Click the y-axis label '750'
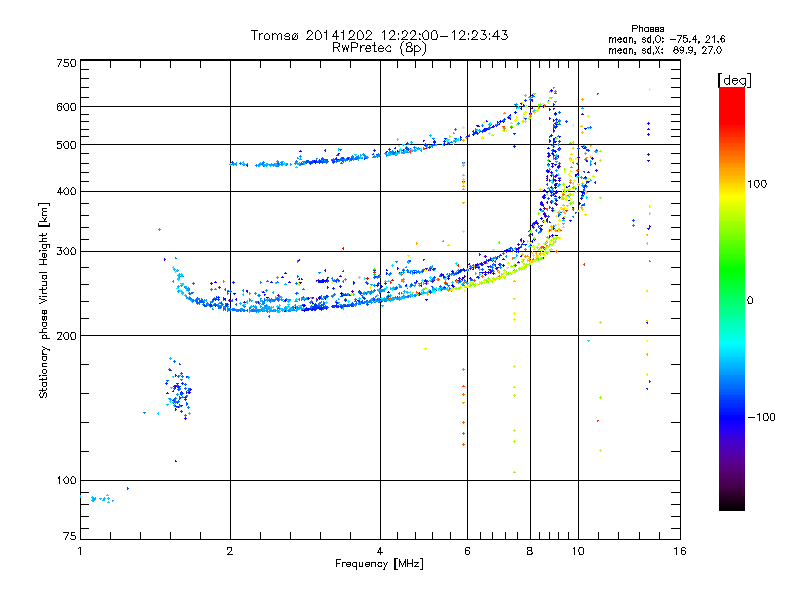This screenshot has height=600, width=800. tap(66, 63)
